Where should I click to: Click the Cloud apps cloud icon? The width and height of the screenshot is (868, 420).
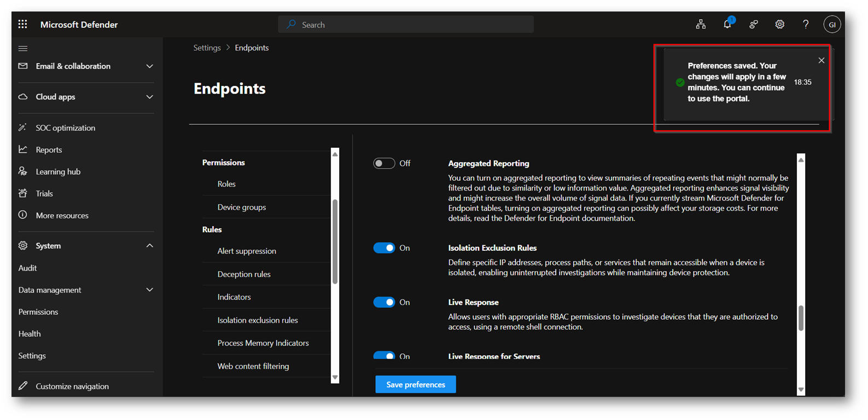23,96
